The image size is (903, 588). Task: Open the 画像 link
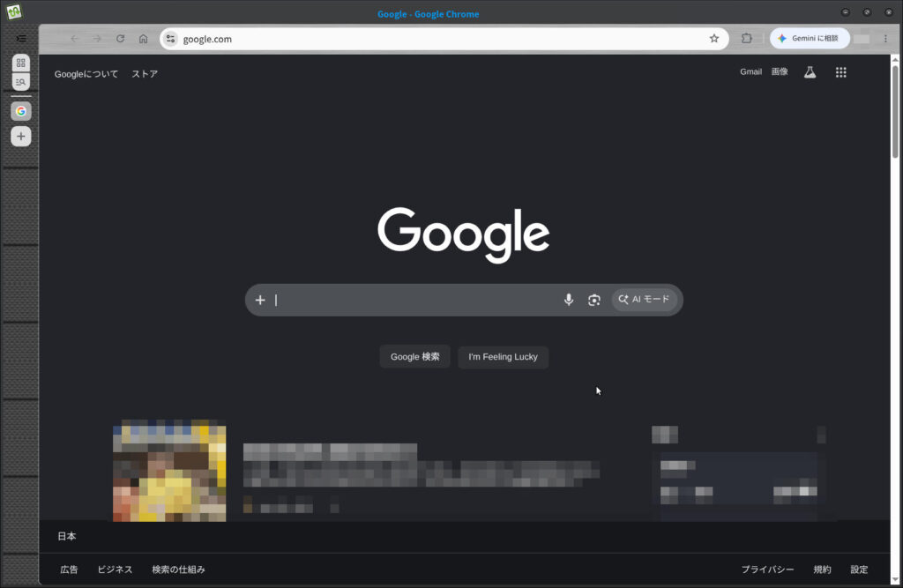click(780, 72)
